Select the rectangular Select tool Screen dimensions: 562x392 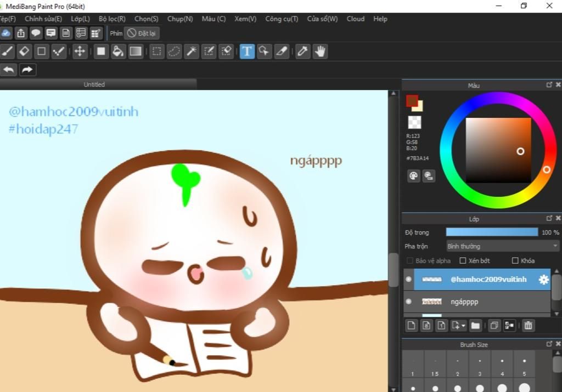pos(156,52)
